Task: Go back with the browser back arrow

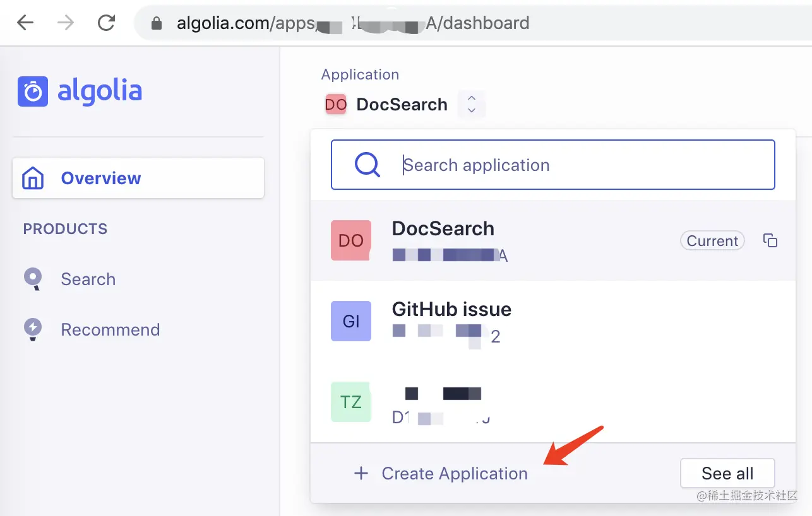Action: (x=25, y=23)
